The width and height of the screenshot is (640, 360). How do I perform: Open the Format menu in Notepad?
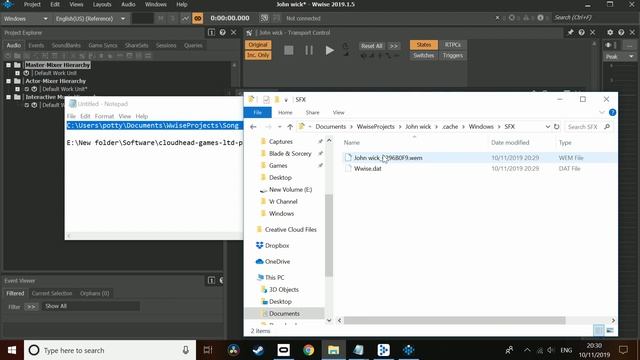pyautogui.click(x=104, y=116)
